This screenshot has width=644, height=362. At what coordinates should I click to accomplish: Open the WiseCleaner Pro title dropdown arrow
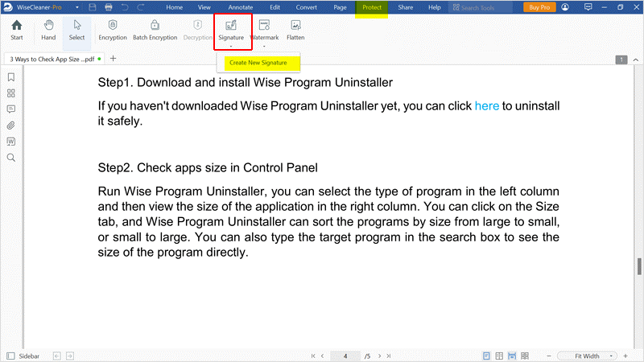[76, 7]
